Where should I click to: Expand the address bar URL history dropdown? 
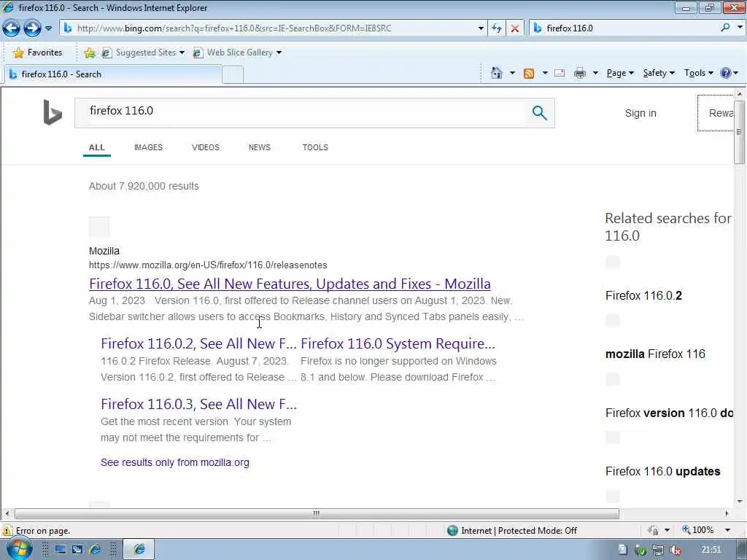(x=481, y=28)
